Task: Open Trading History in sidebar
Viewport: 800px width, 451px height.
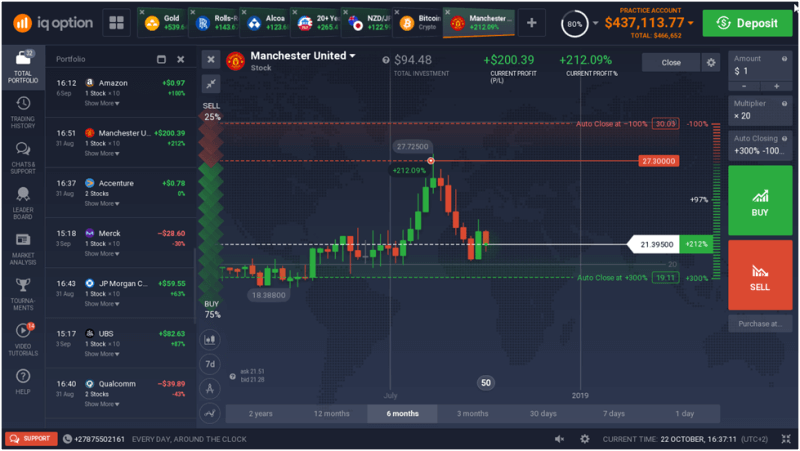Action: [23, 112]
